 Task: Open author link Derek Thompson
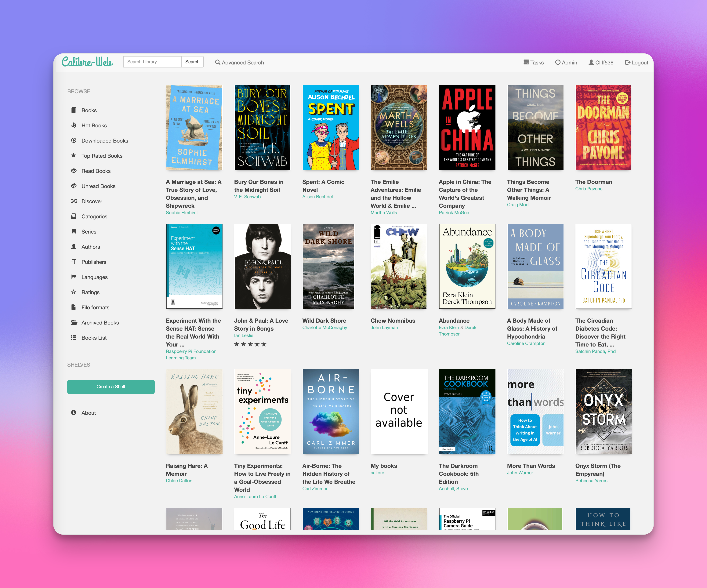[x=458, y=331]
